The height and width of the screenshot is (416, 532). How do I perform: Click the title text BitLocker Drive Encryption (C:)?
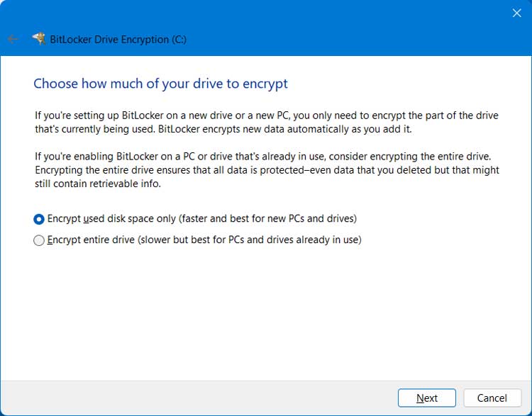coord(118,40)
